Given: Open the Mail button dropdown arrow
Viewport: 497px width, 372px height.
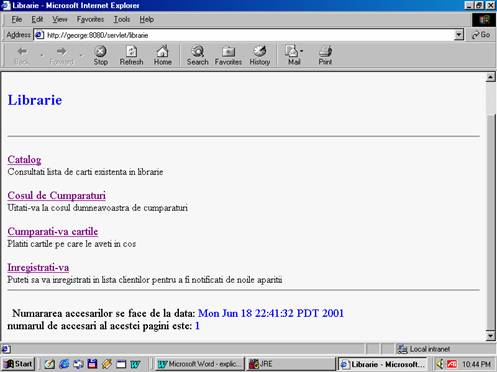Looking at the screenshot, I should point(301,51).
